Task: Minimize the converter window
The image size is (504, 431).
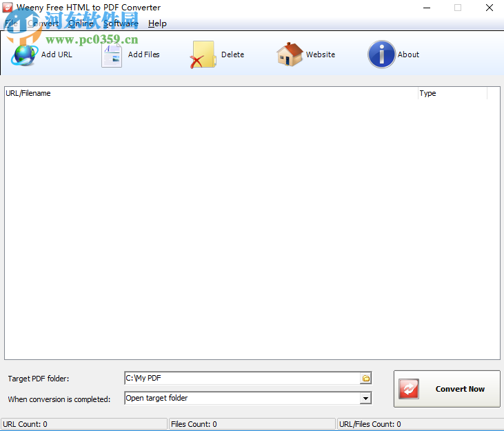Action: (427, 8)
